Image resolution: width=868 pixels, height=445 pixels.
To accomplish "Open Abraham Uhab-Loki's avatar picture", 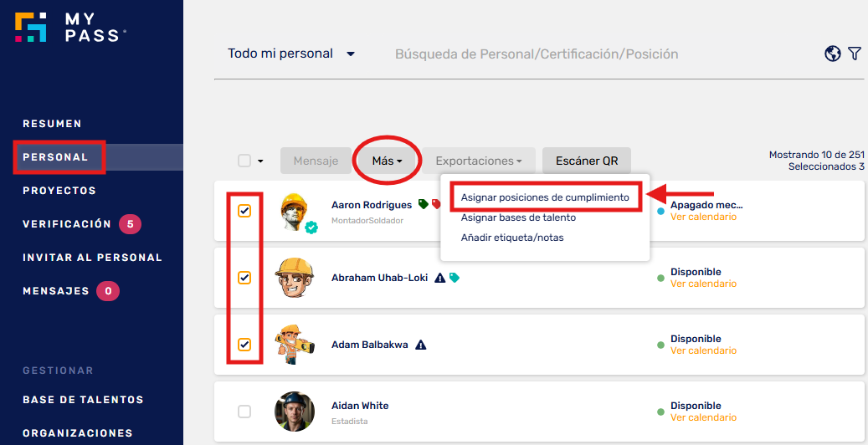I will pyautogui.click(x=295, y=278).
